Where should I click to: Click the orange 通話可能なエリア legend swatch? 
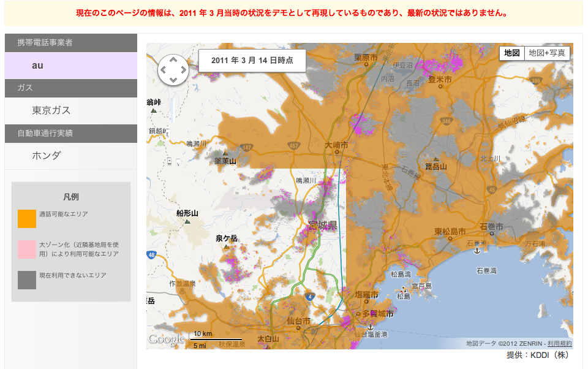(27, 218)
